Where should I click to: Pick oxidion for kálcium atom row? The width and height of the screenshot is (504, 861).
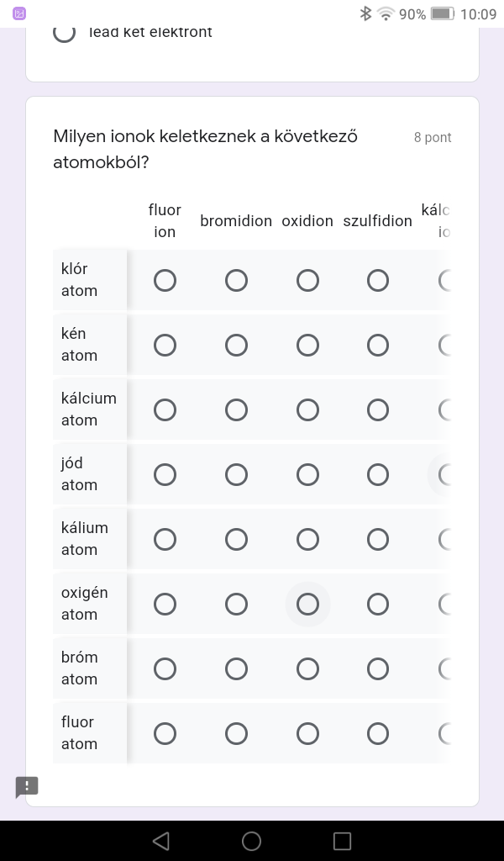click(307, 409)
